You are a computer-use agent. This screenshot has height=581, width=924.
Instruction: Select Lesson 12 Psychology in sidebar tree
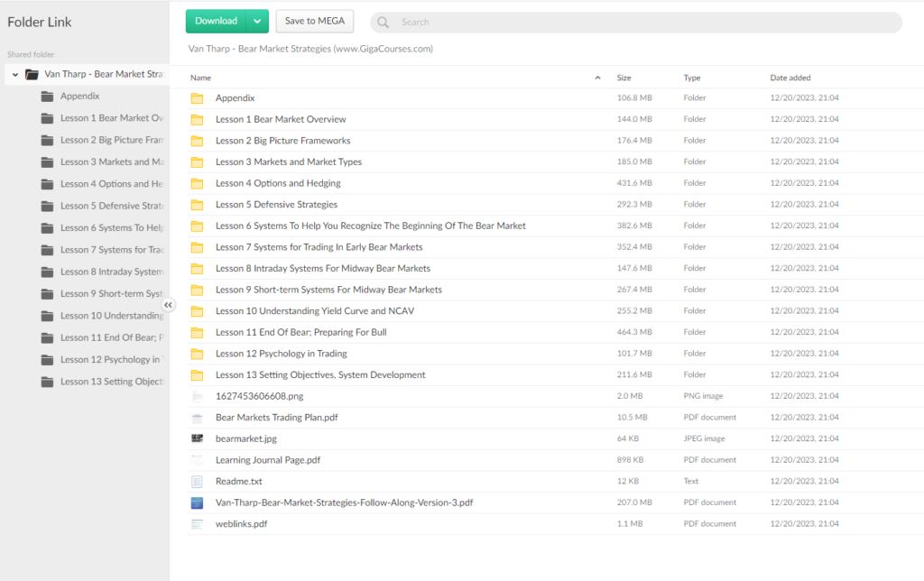tap(110, 360)
